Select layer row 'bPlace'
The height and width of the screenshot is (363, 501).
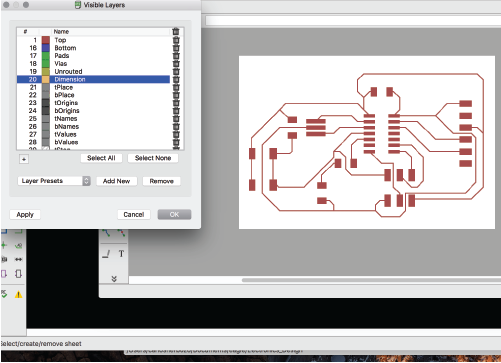94,95
